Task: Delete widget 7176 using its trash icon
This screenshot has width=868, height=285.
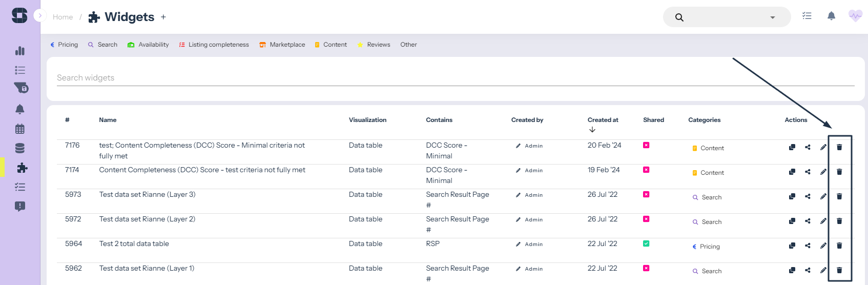Action: [839, 147]
